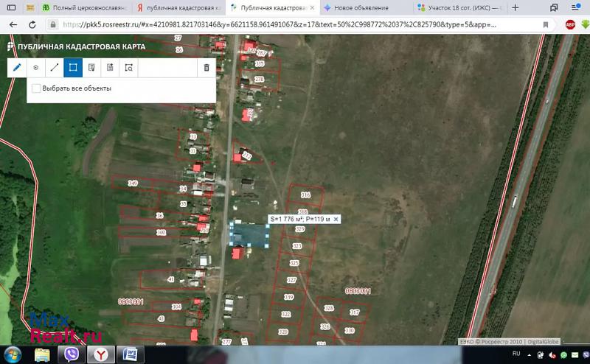Click the pkk5.rosreestr.ru address bar
The image size is (590, 364).
tap(295, 24)
